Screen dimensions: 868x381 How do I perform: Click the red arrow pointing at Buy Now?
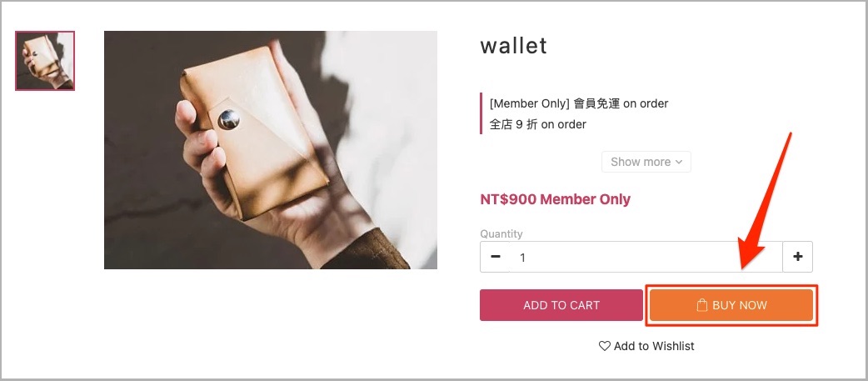pyautogui.click(x=766, y=201)
